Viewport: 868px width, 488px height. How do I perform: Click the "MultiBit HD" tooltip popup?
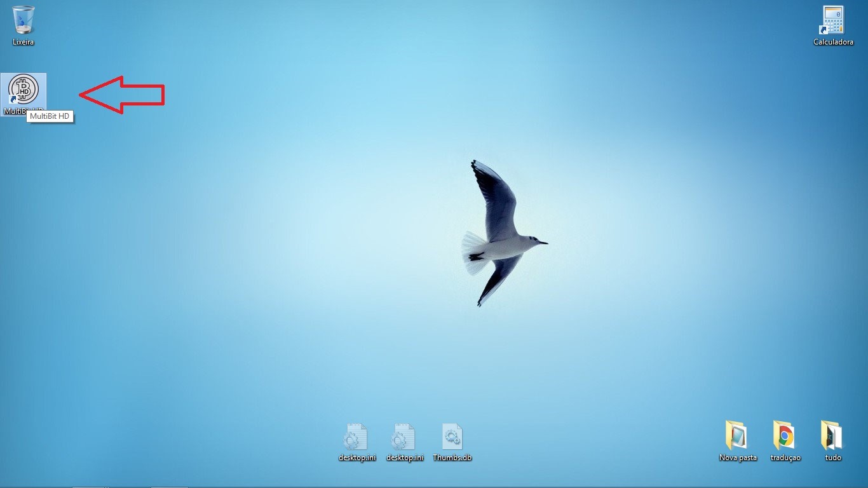[50, 117]
